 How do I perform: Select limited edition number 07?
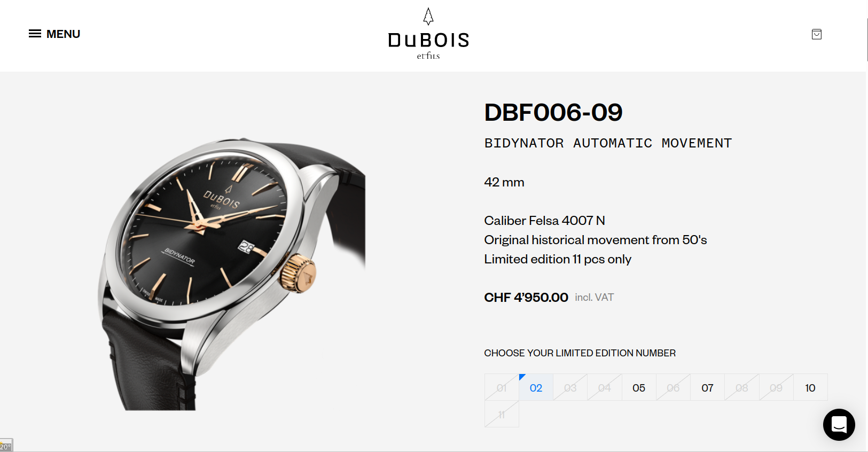pos(707,387)
